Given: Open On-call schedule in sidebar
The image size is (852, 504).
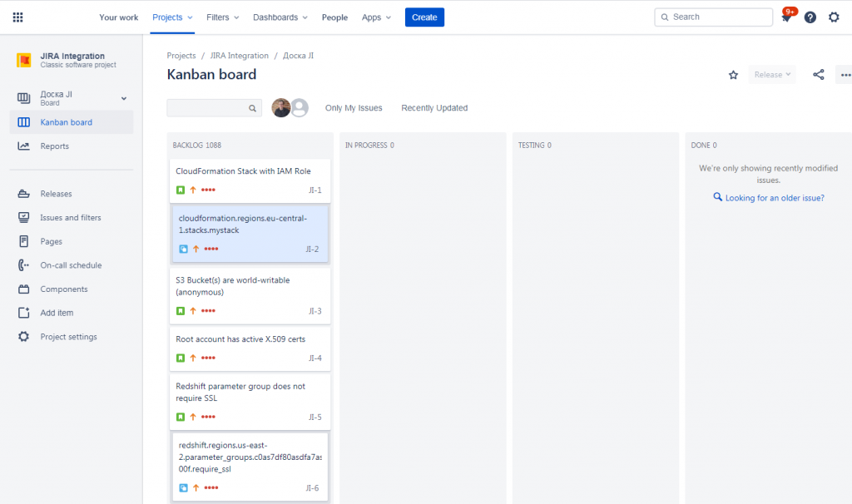Looking at the screenshot, I should (x=72, y=265).
